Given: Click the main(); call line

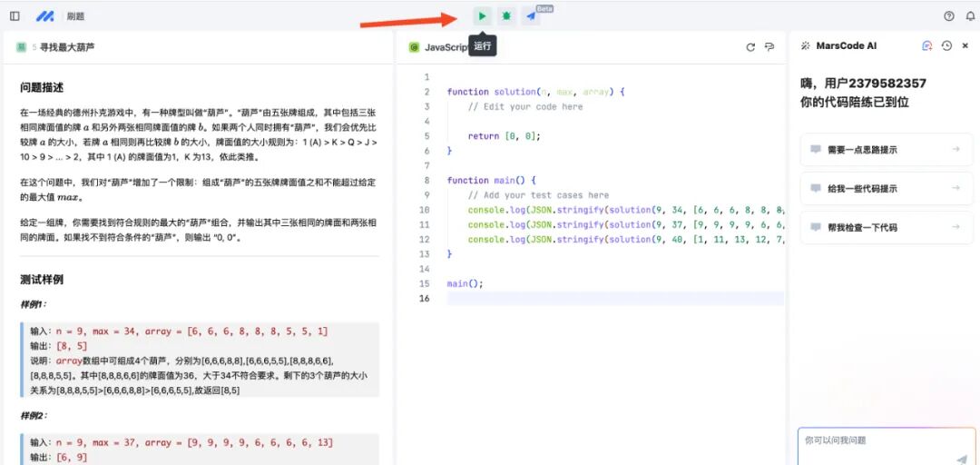Looking at the screenshot, I should 465,283.
